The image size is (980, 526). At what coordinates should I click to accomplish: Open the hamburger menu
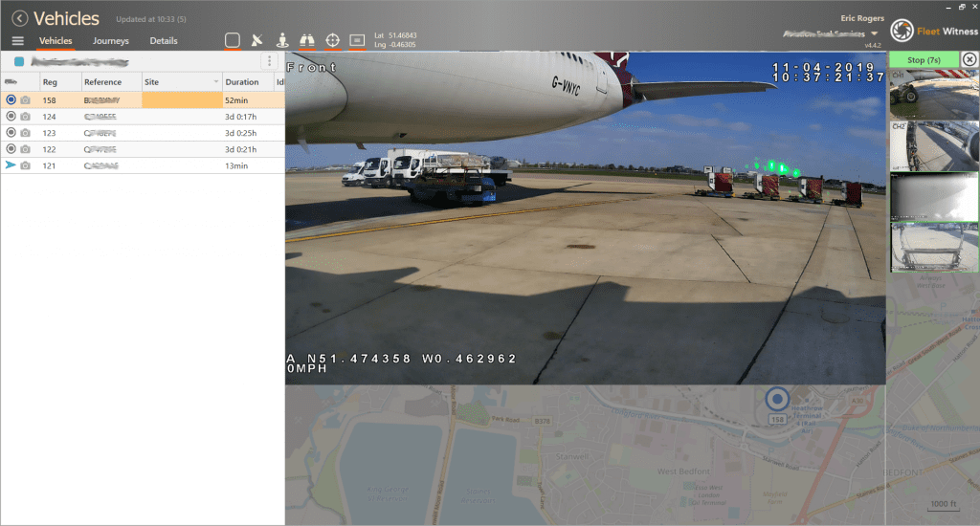point(17,40)
